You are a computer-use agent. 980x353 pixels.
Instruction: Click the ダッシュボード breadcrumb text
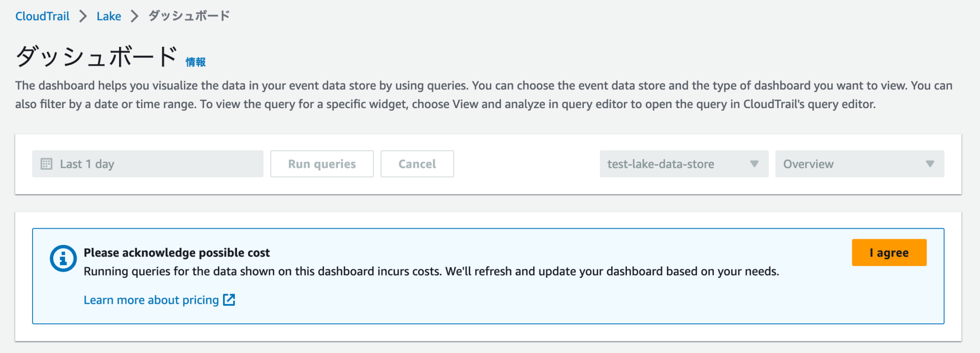click(x=189, y=16)
